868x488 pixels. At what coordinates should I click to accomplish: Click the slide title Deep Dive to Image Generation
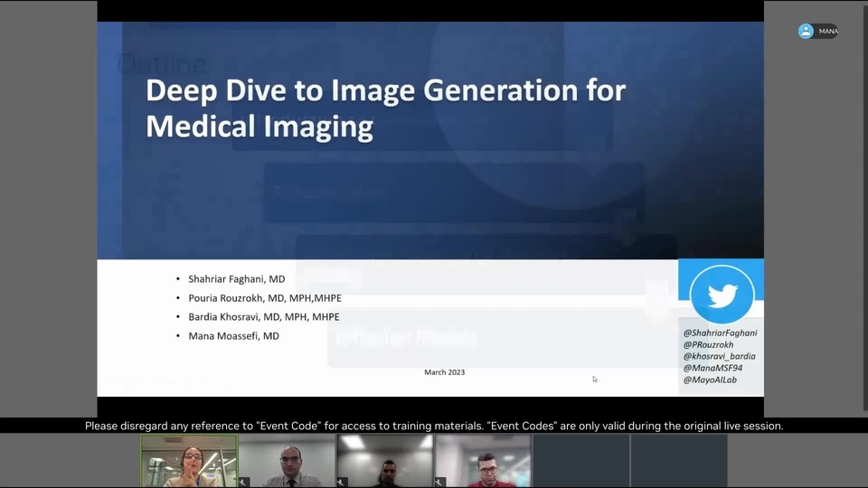click(x=385, y=108)
